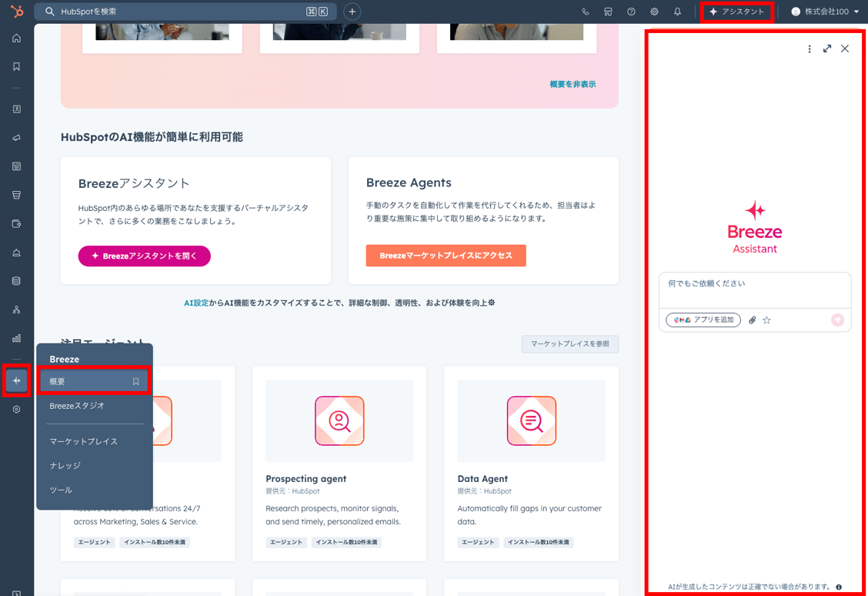Click アプリを追加 chip in assistant input
This screenshot has width=868, height=596.
[x=703, y=320]
